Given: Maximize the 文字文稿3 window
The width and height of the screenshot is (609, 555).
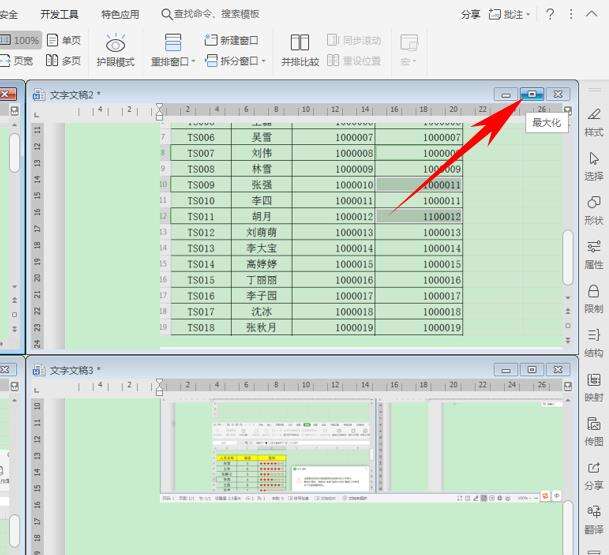Looking at the screenshot, I should (532, 370).
